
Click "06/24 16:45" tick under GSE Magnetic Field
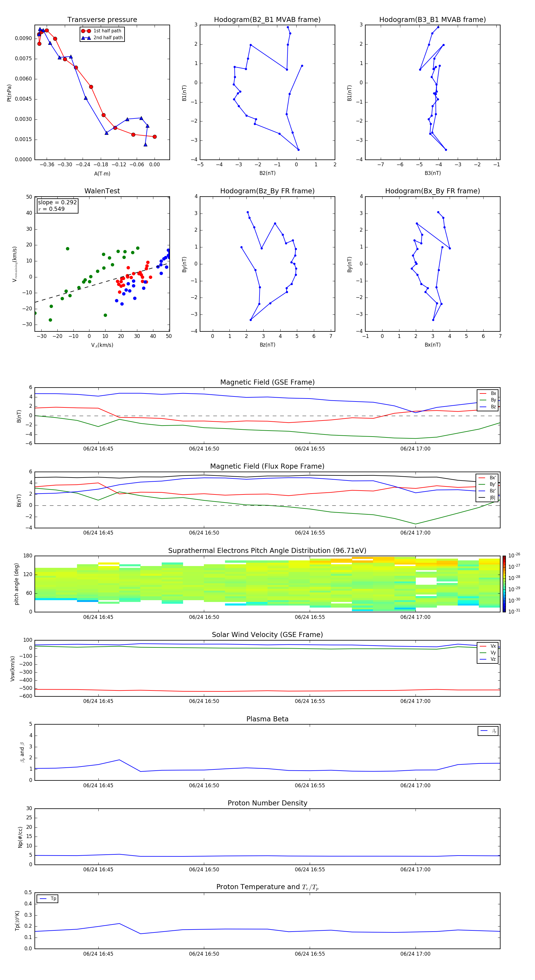click(x=98, y=449)
